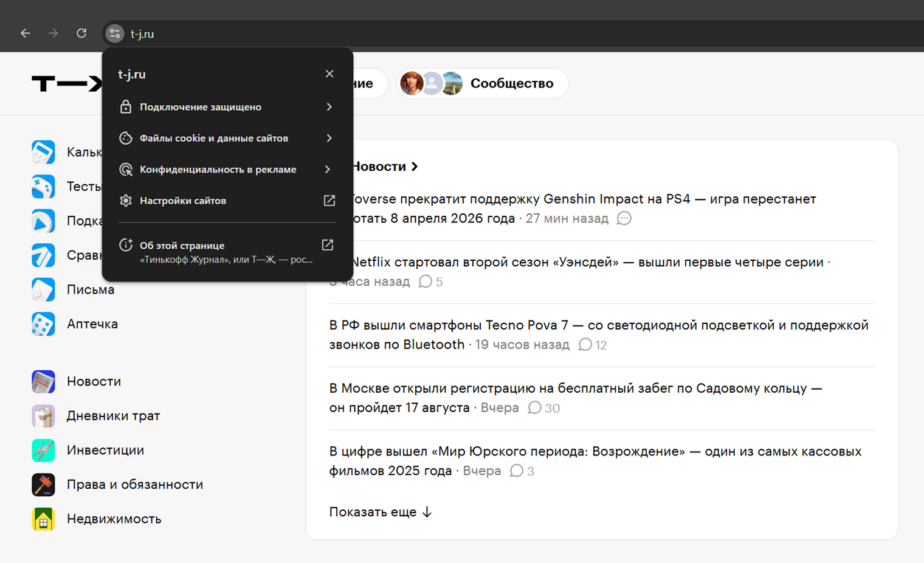The height and width of the screenshot is (563, 924).
Task: Click the podcasts sidebar icon
Action: [43, 221]
